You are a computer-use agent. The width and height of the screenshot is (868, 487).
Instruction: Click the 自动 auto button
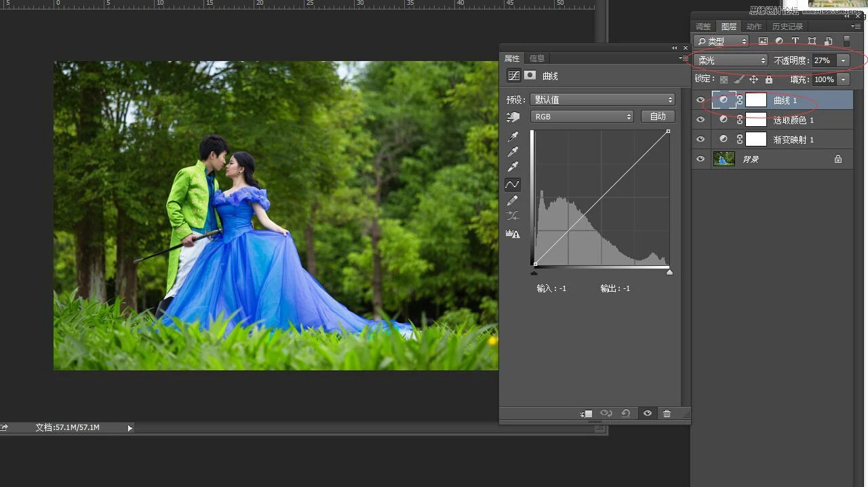tap(658, 117)
